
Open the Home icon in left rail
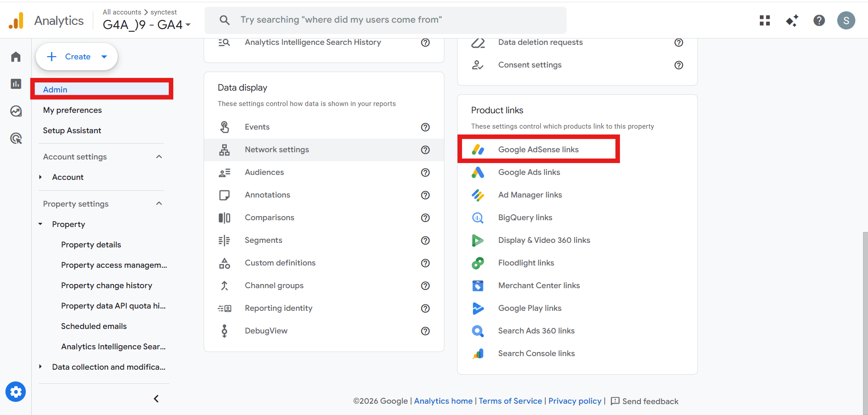click(x=16, y=57)
